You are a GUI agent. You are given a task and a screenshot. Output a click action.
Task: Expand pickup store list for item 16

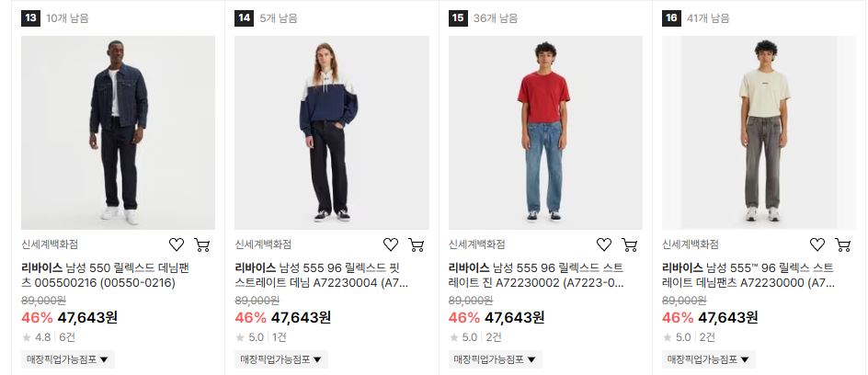(709, 359)
